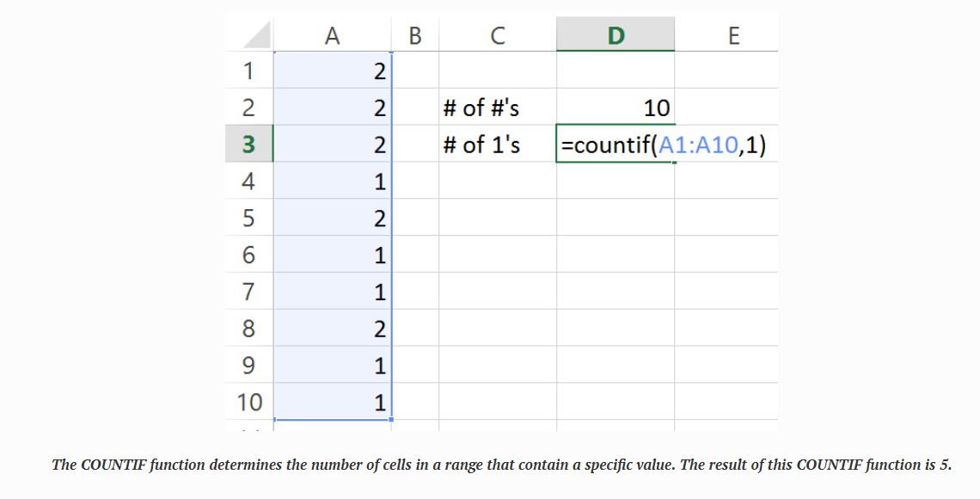Screen dimensions: 980x499
Task: Click cell A1 in the highlighted range
Action: (x=333, y=71)
